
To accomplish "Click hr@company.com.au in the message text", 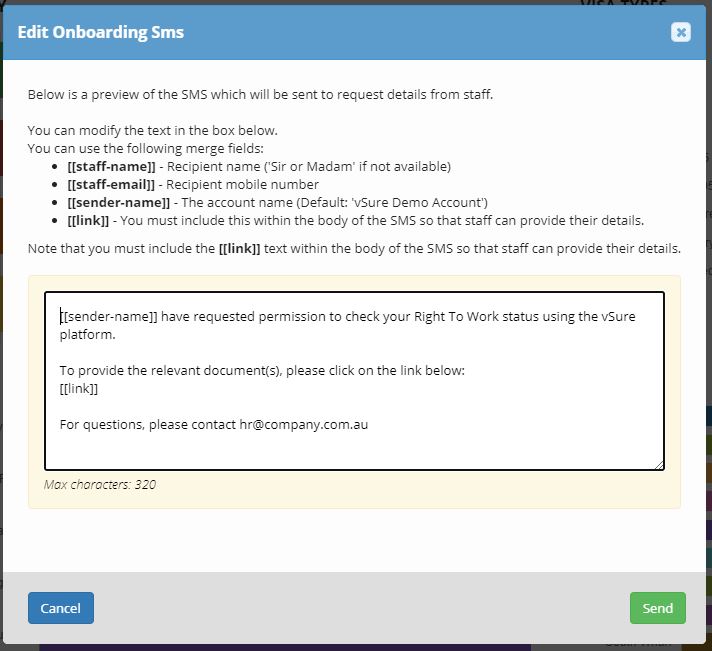I will [x=303, y=424].
